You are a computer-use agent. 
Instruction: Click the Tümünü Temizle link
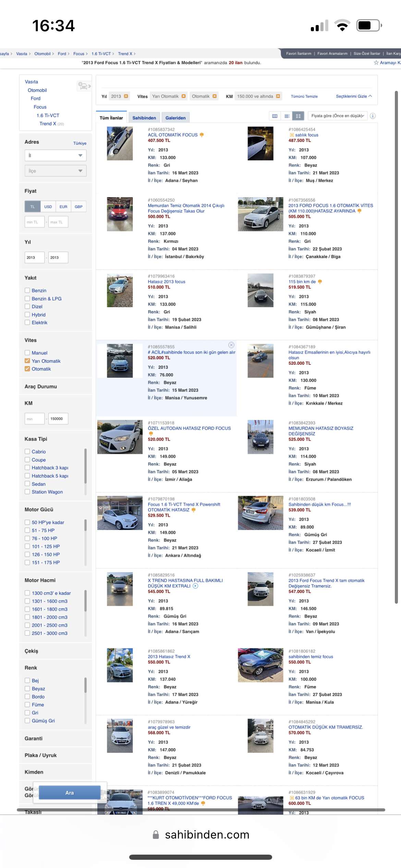[x=304, y=96]
